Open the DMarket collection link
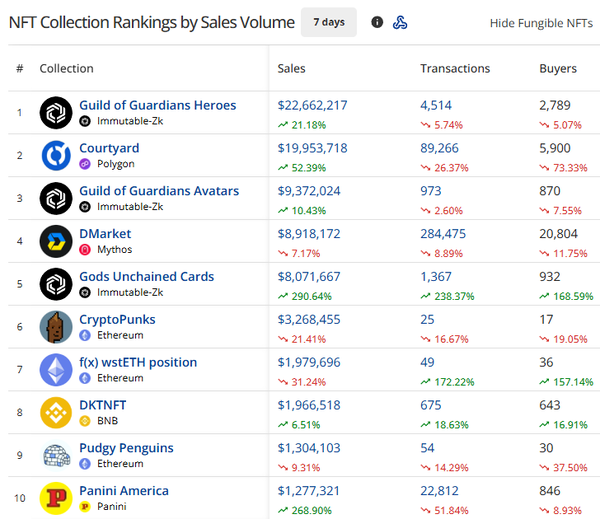The width and height of the screenshot is (600, 519). pyautogui.click(x=105, y=234)
